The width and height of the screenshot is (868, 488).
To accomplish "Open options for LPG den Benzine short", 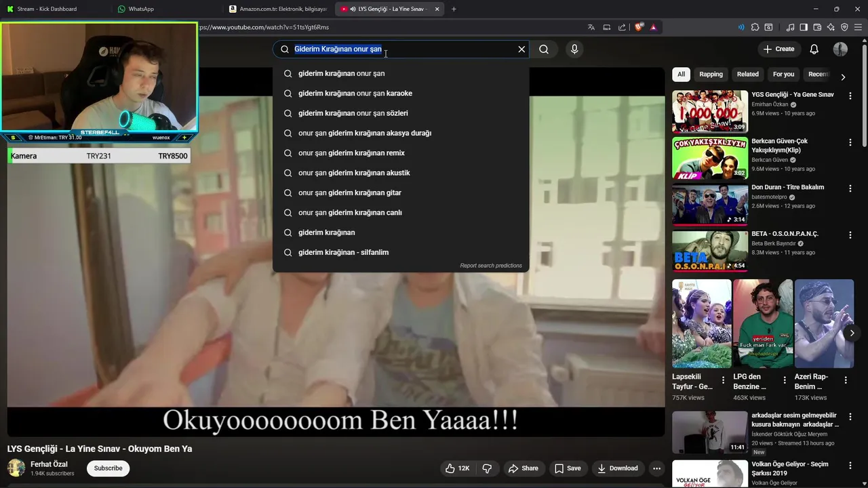I will [785, 380].
